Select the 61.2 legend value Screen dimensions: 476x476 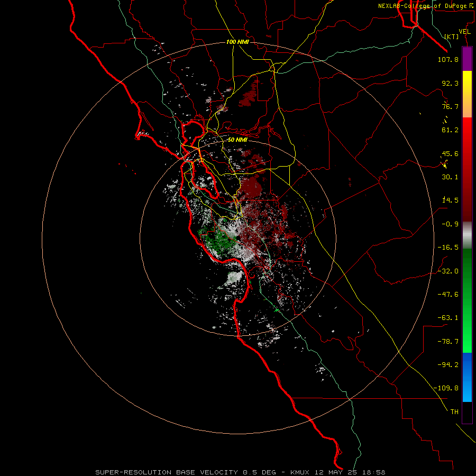[x=450, y=130]
